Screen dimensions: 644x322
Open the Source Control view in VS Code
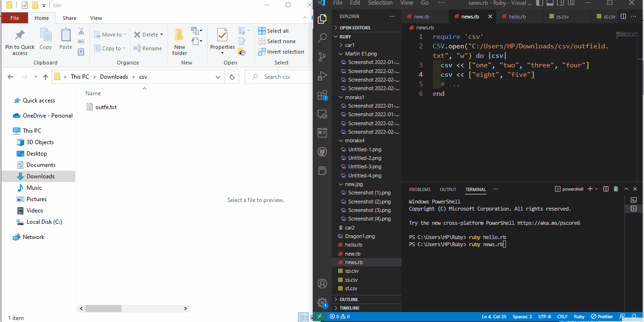(x=322, y=56)
